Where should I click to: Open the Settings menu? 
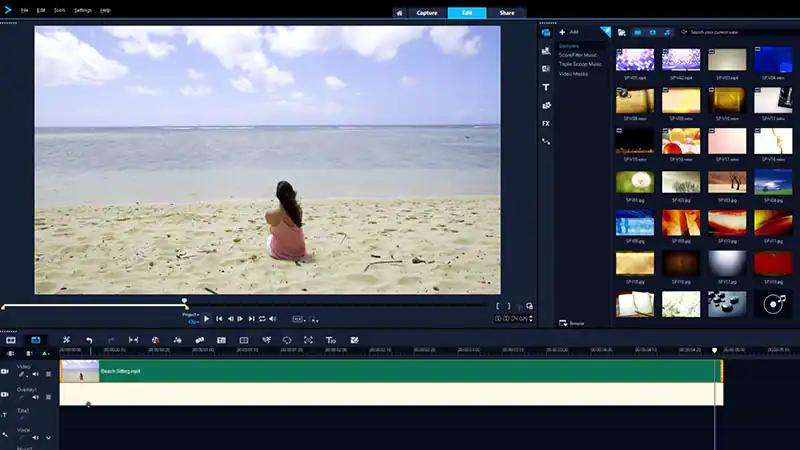pyautogui.click(x=82, y=10)
